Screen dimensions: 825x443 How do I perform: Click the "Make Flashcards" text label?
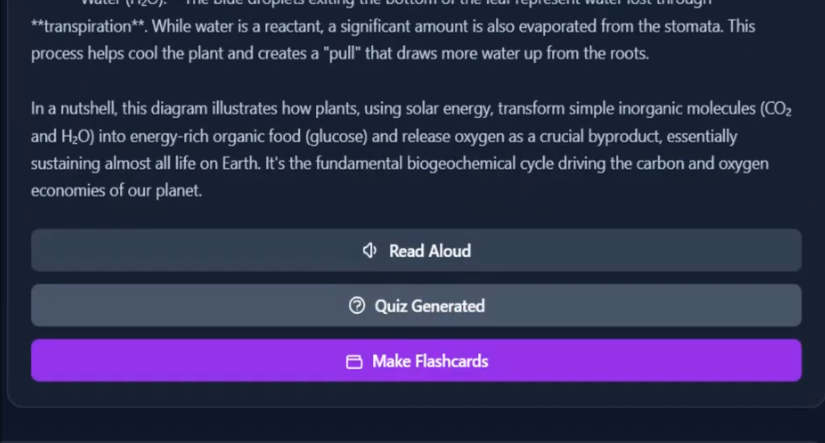(430, 361)
